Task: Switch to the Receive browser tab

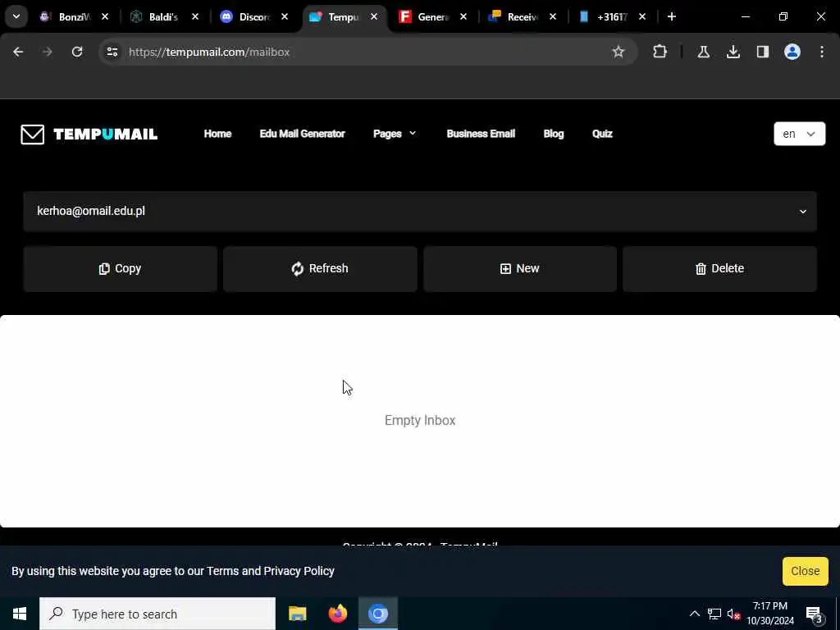Action: (x=515, y=17)
